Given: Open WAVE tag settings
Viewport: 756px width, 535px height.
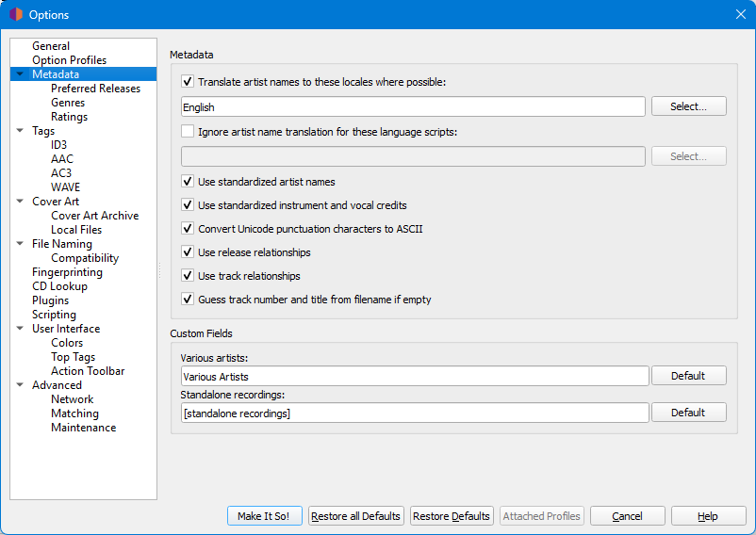Looking at the screenshot, I should point(66,186).
